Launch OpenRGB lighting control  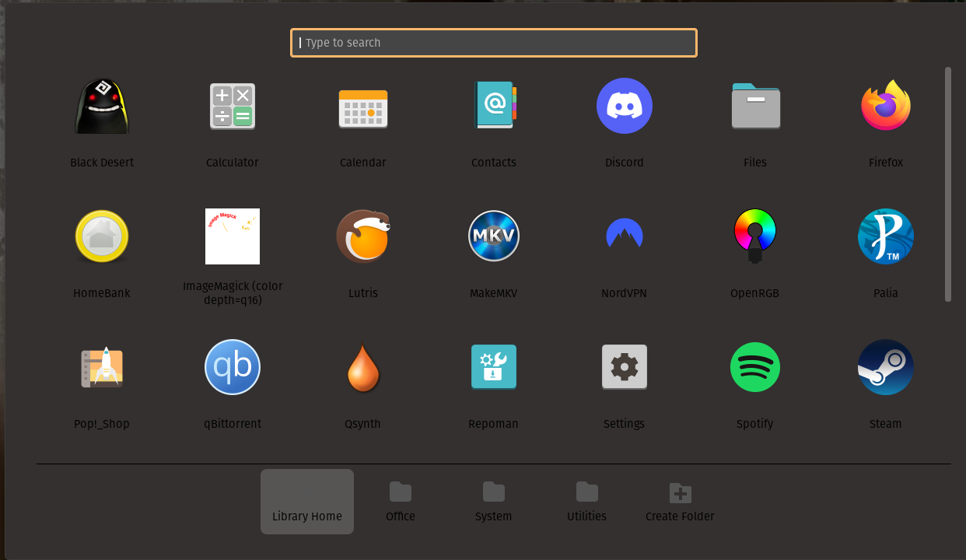755,236
